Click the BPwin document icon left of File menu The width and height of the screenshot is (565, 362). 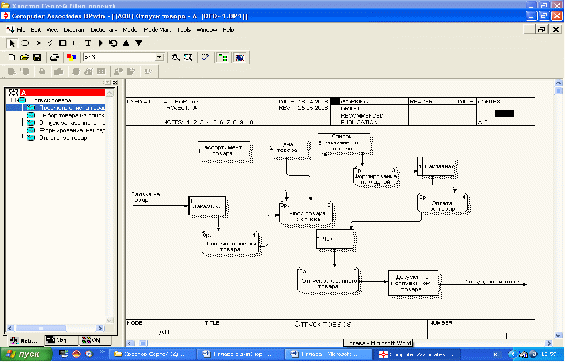click(10, 30)
